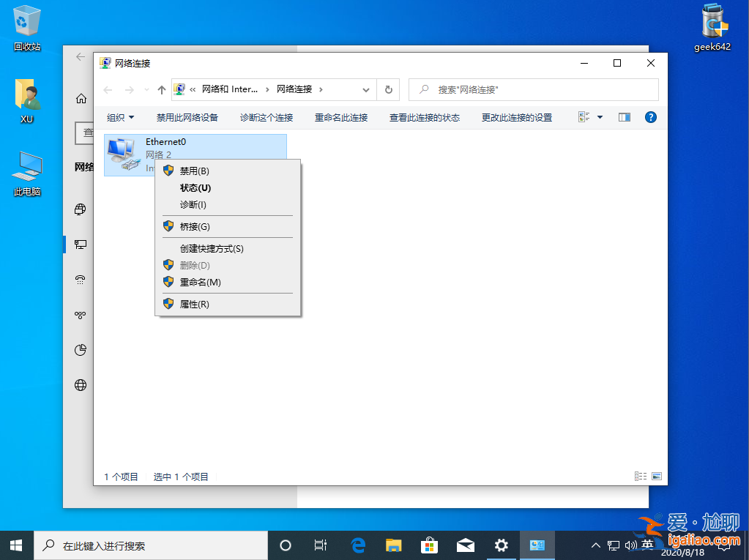Select the VPN icon in the sidebar

tap(80, 315)
